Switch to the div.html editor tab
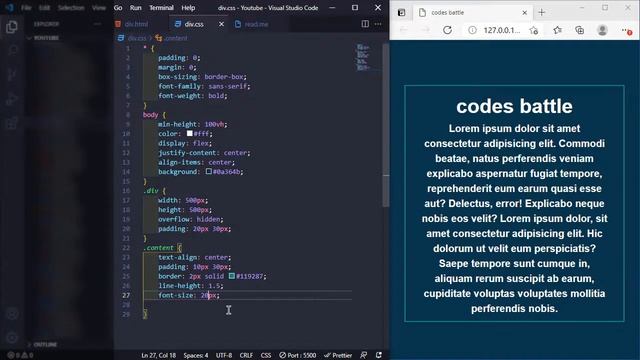 tap(136, 24)
